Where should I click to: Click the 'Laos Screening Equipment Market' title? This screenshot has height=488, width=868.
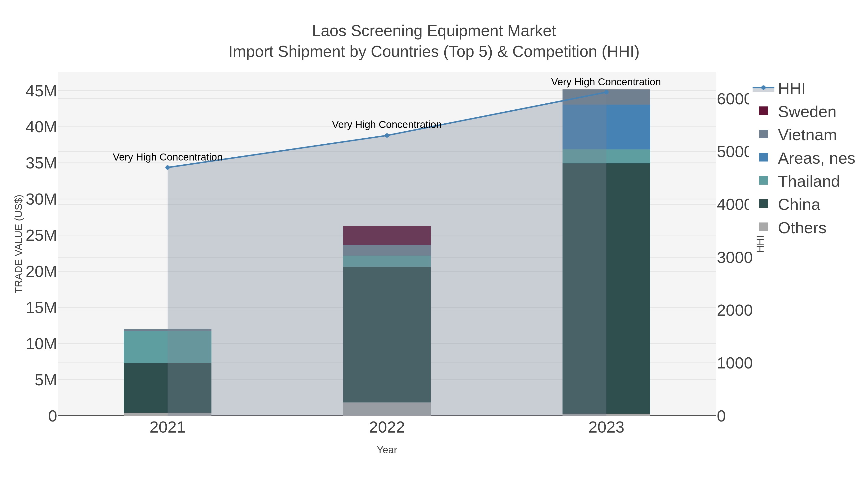[x=434, y=31]
